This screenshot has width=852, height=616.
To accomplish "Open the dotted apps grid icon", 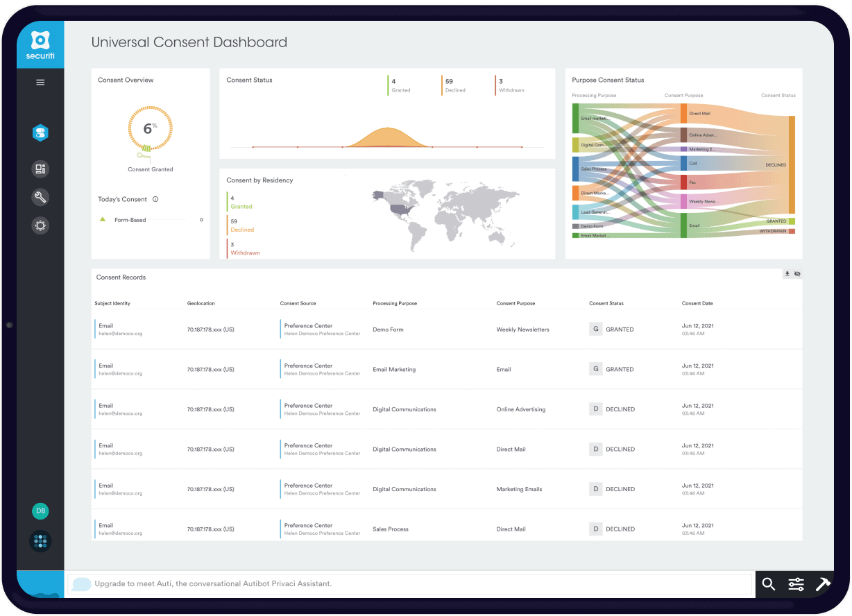I will 40,541.
